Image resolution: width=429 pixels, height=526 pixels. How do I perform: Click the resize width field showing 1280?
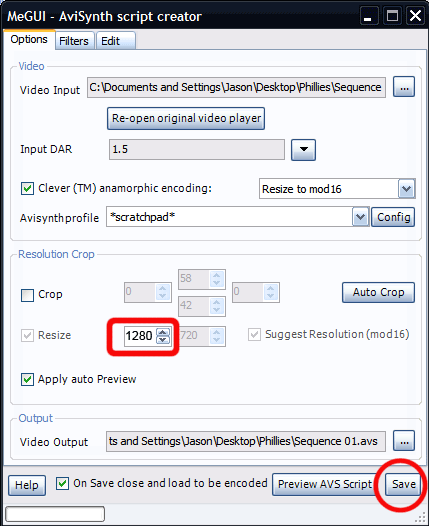140,335
